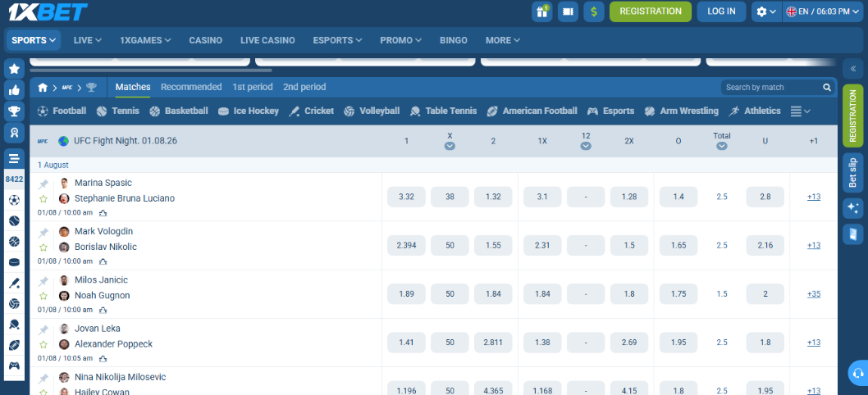Click the 8422 events counter

[15, 179]
